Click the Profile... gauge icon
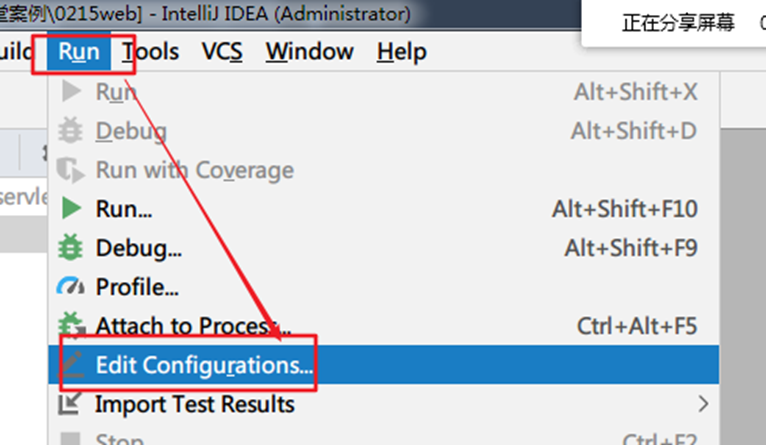The width and height of the screenshot is (766, 445). [x=71, y=287]
